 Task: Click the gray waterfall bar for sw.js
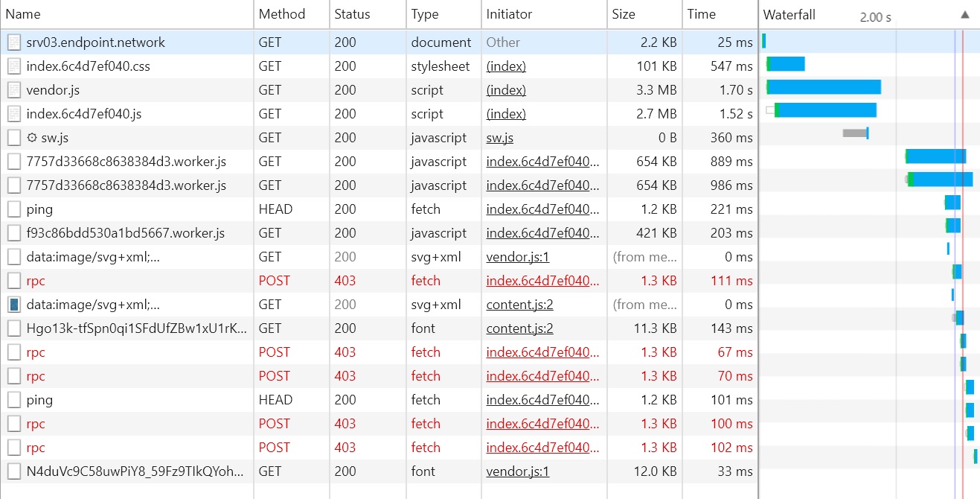(x=854, y=133)
